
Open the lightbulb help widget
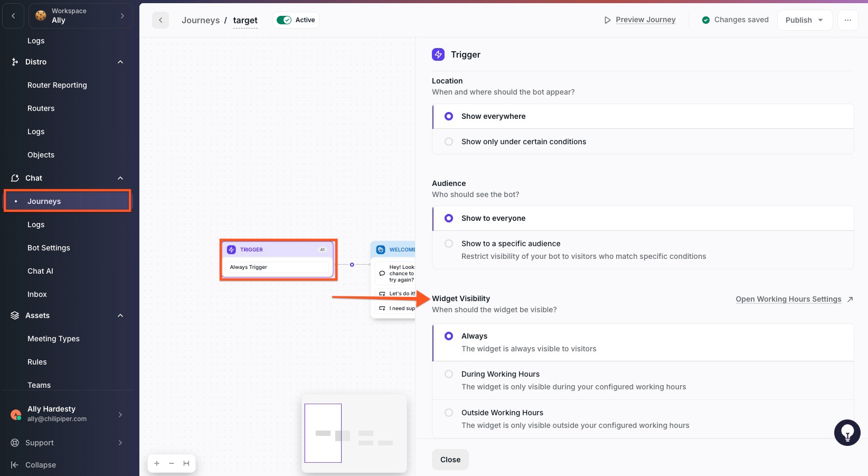pyautogui.click(x=847, y=433)
